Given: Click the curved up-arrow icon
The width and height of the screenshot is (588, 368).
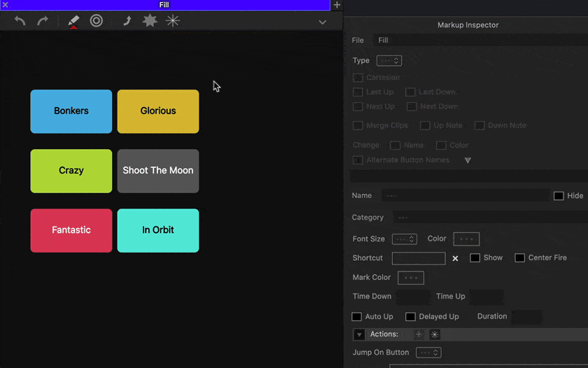Looking at the screenshot, I should [x=127, y=20].
